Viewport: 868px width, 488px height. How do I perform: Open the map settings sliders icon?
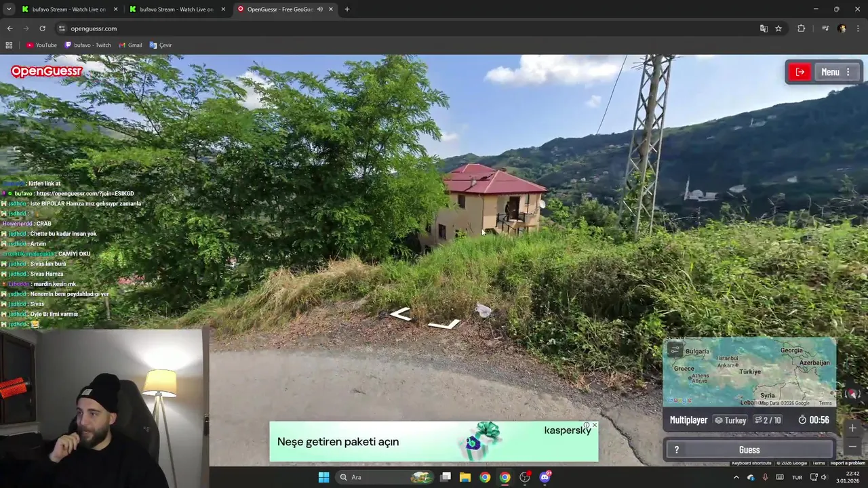coord(675,350)
